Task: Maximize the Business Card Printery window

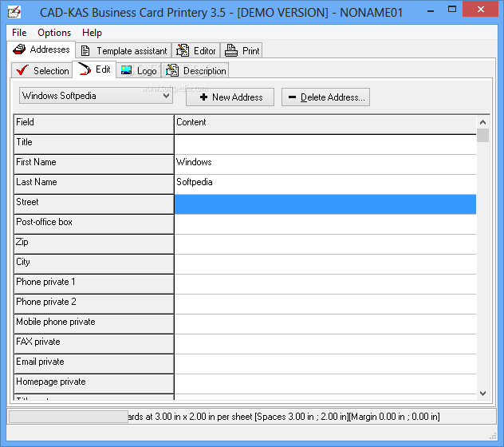Action: [x=452, y=10]
